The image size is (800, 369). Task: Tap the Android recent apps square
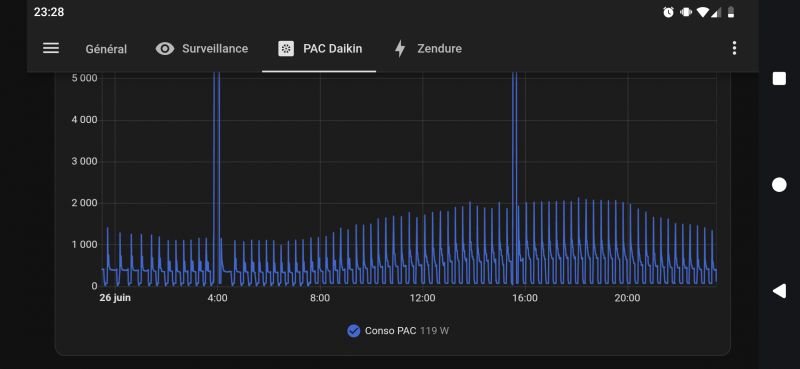click(x=779, y=79)
